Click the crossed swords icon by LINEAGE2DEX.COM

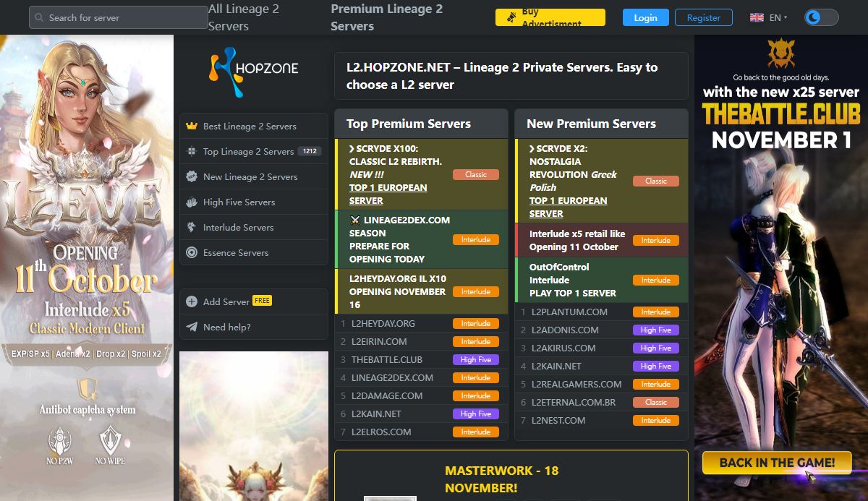(x=355, y=220)
